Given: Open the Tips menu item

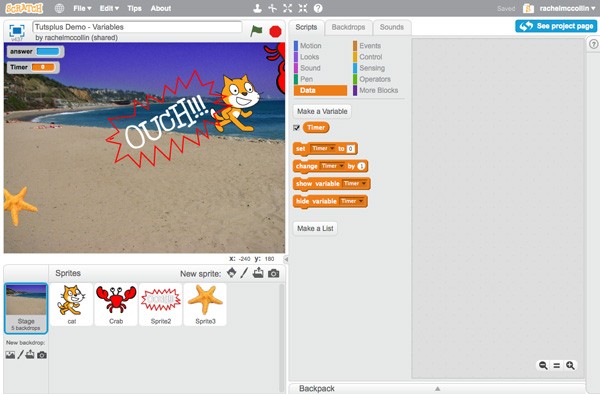Looking at the screenshot, I should point(134,8).
